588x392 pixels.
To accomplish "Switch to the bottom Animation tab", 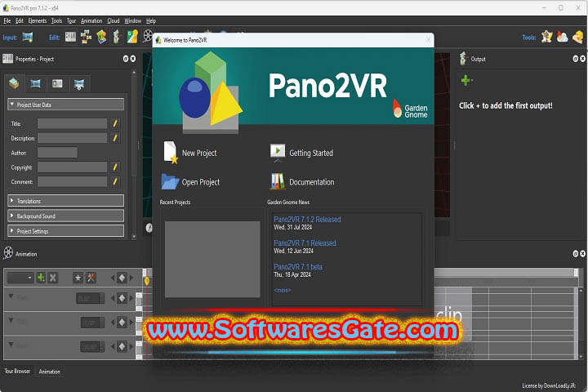I will 50,372.
